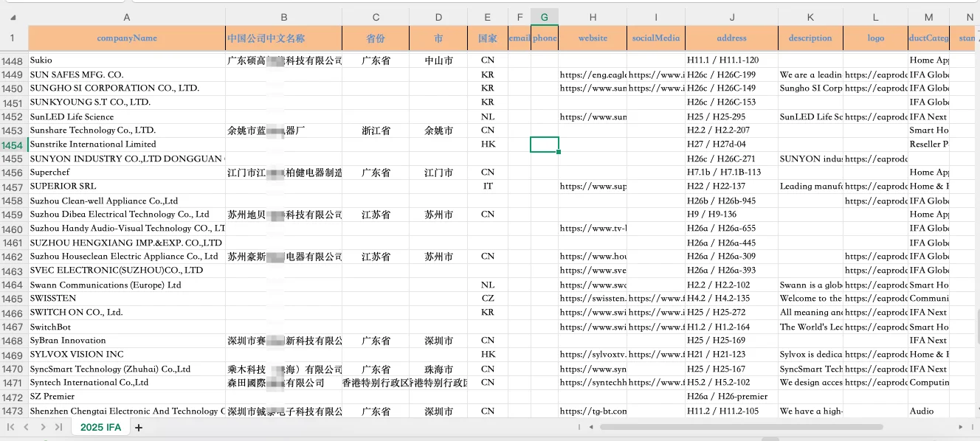Select column I header

(x=656, y=17)
